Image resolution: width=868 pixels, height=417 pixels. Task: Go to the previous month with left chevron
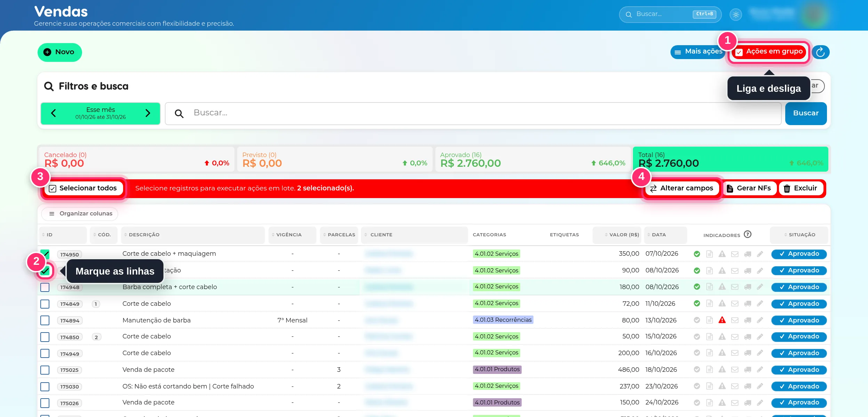(x=54, y=113)
